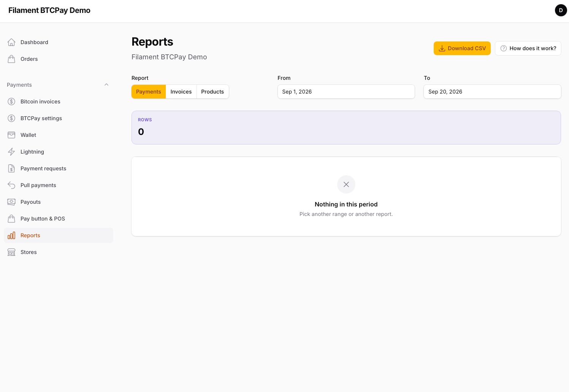Click the Pull payments return-arrow icon

point(11,185)
